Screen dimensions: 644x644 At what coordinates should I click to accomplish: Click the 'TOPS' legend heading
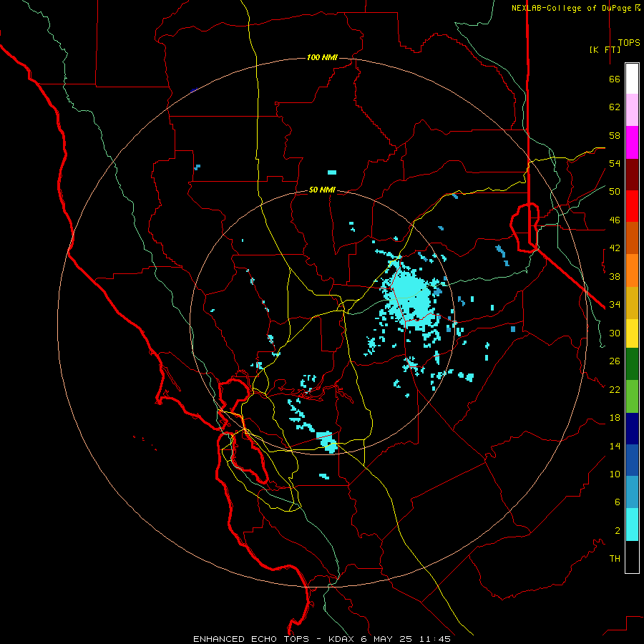tap(629, 42)
